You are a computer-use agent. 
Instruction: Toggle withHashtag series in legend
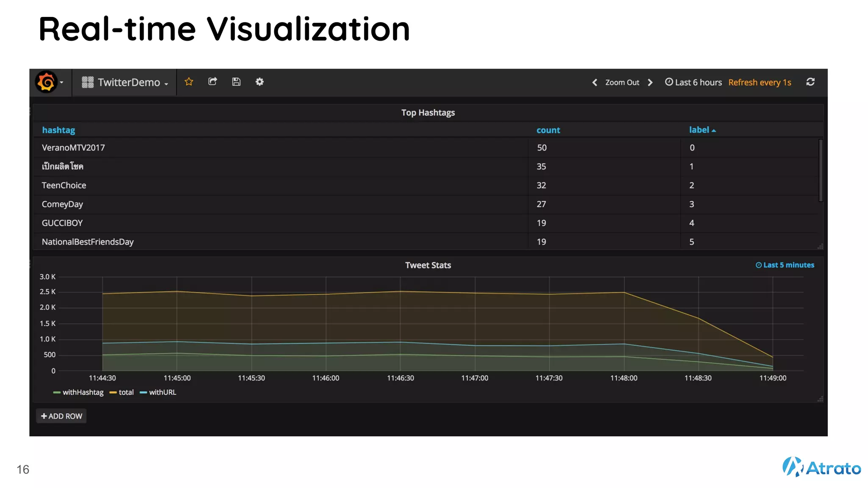click(x=83, y=392)
